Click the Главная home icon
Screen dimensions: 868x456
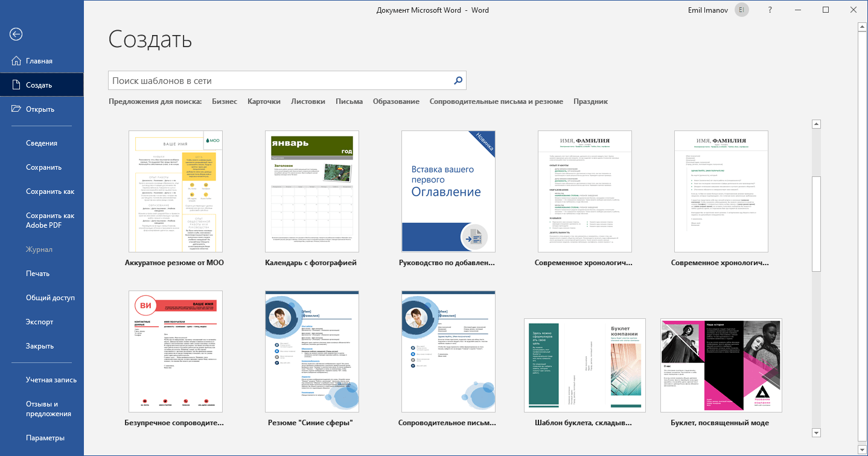click(x=16, y=61)
